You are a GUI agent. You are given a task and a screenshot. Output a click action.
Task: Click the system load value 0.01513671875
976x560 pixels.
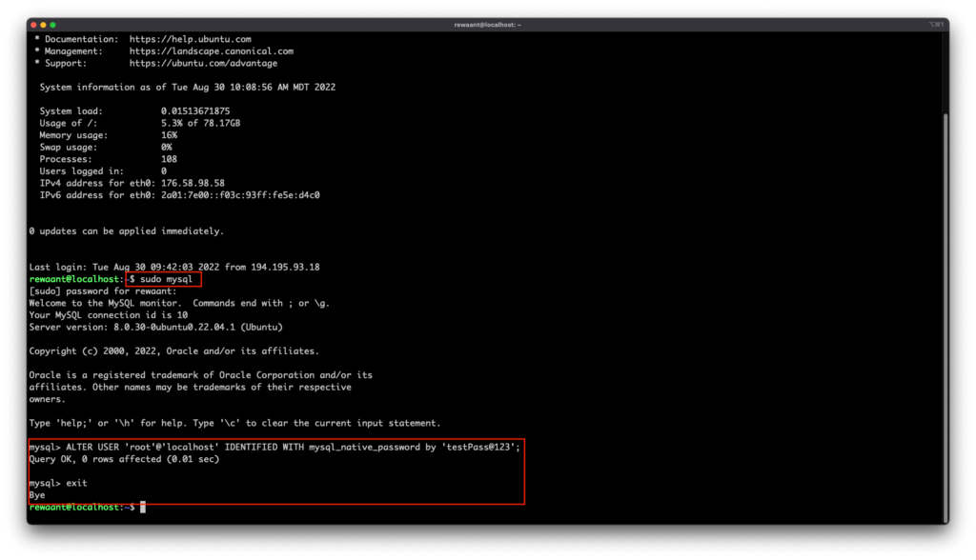pyautogui.click(x=195, y=110)
